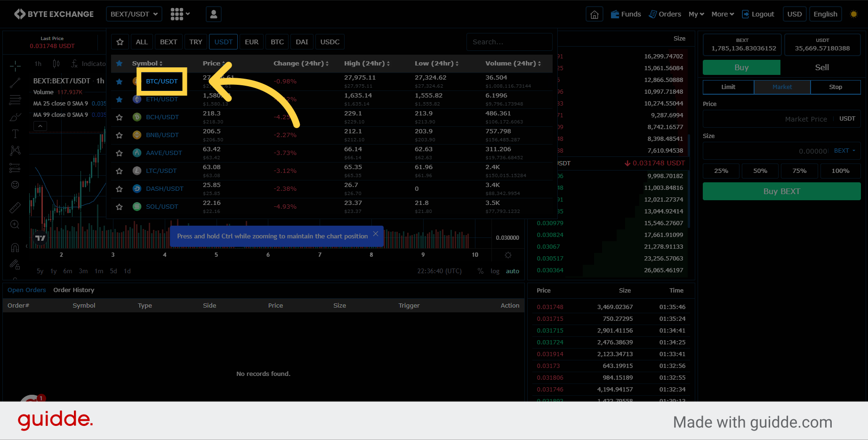Select the text annotation tool
The image size is (868, 440).
(15, 134)
